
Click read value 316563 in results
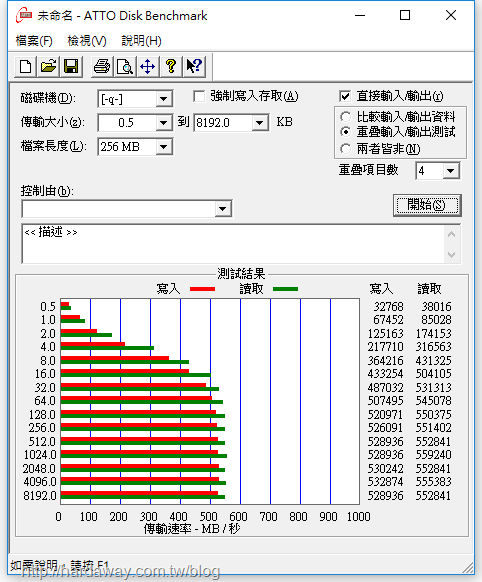tap(433, 347)
